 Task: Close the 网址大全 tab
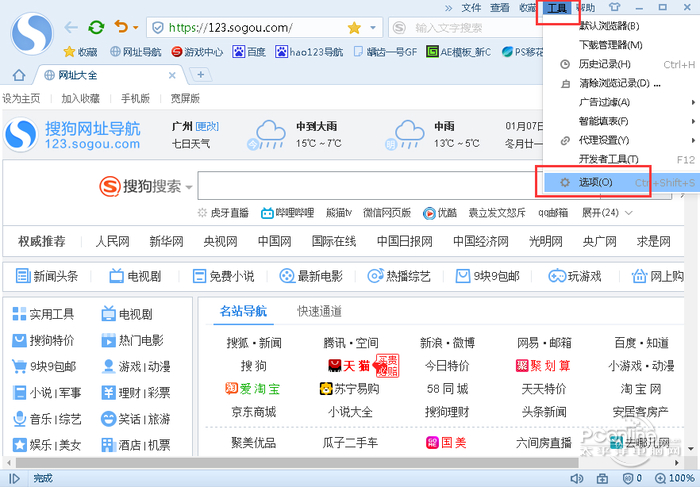point(172,75)
